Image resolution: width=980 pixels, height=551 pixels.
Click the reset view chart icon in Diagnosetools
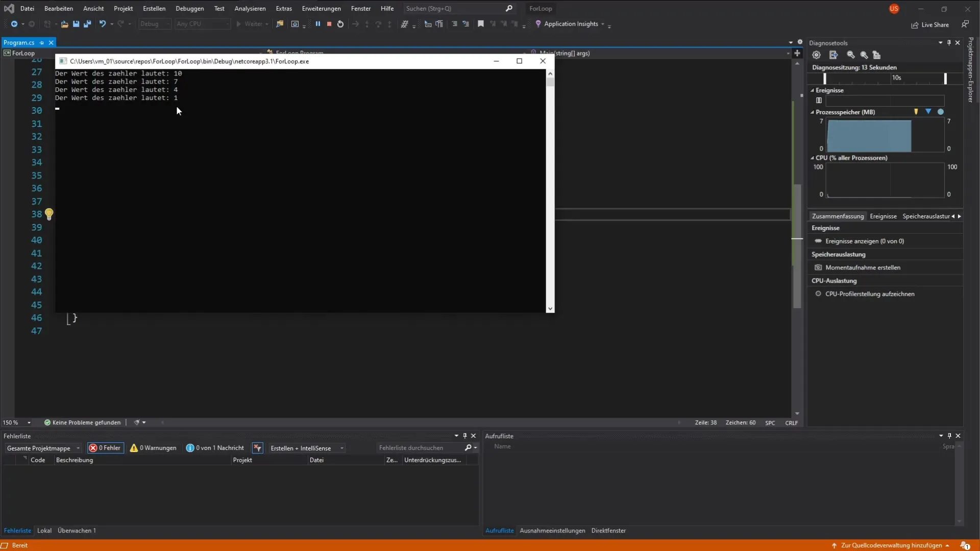tap(877, 55)
